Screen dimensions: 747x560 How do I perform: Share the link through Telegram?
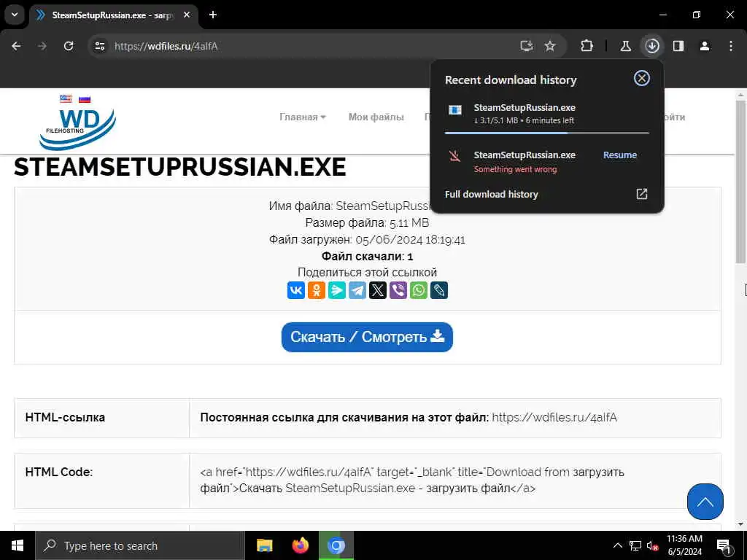(x=357, y=290)
